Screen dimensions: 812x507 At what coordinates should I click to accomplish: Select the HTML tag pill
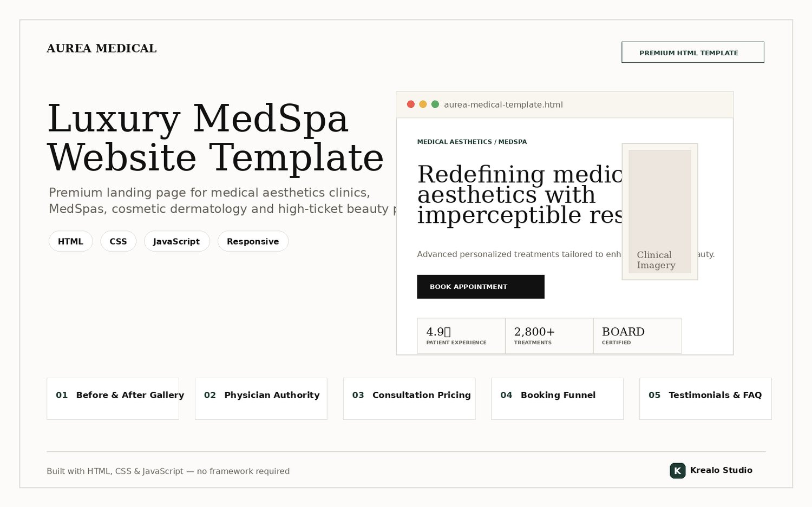(x=71, y=241)
